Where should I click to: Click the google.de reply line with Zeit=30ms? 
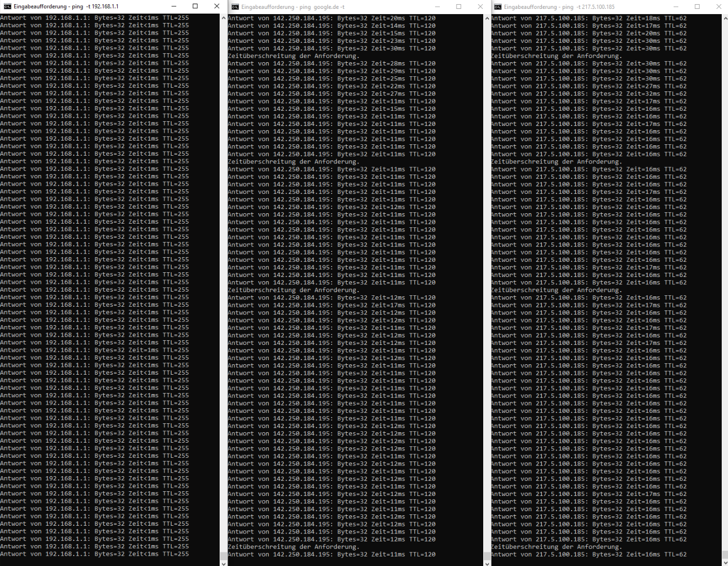(332, 49)
